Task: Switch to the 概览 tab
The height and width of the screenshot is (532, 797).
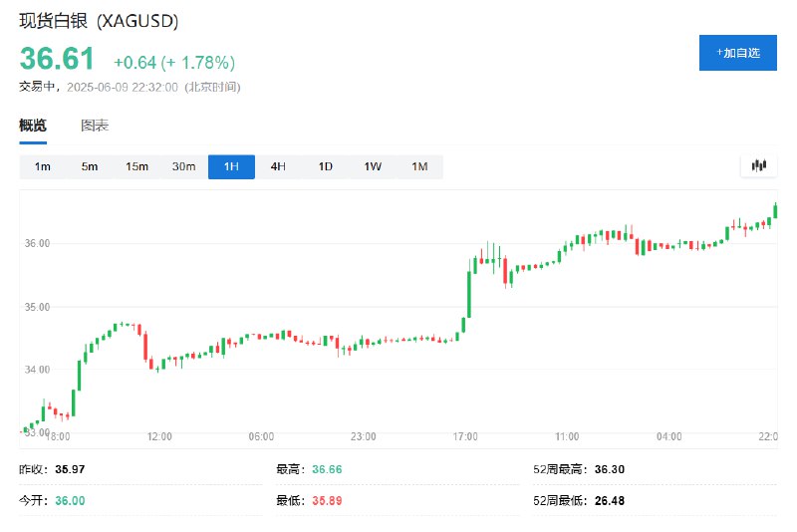Action: point(33,125)
